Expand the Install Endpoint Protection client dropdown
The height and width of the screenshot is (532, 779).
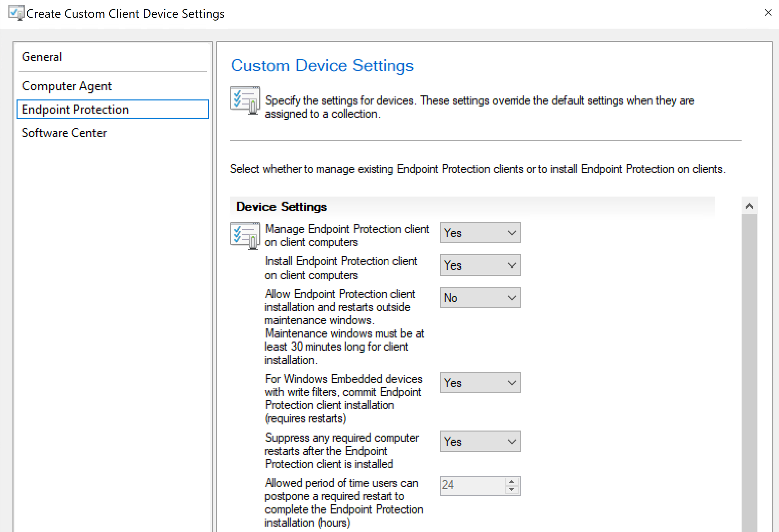pos(480,265)
